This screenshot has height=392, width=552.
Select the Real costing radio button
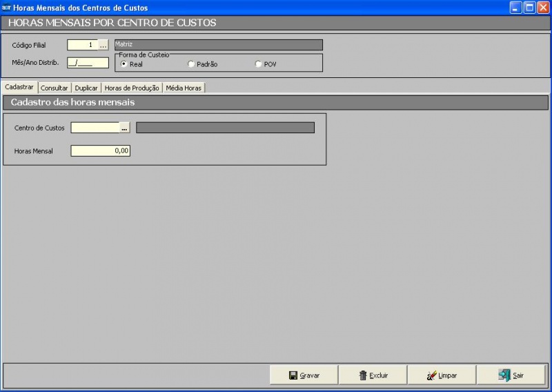[x=124, y=64]
